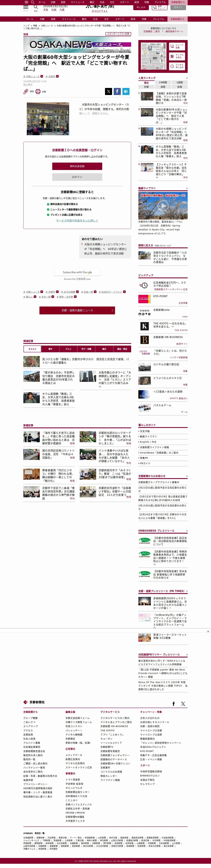Click the 京都新聞社 footer logo

pos(34,702)
